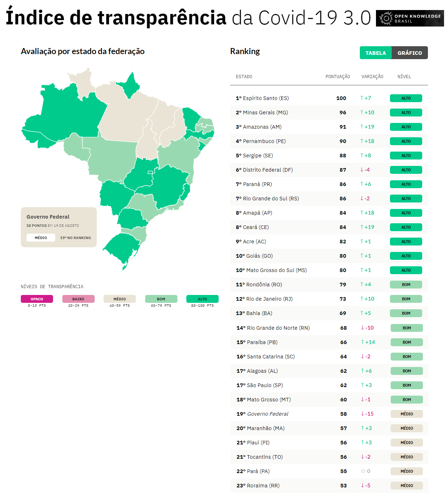Image resolution: width=448 pixels, height=496 pixels.
Task: Sort ranking by Pontuação column header
Action: pos(338,77)
